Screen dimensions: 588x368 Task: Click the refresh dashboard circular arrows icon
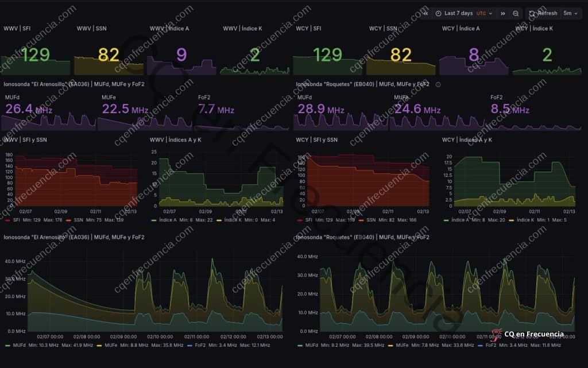click(532, 13)
